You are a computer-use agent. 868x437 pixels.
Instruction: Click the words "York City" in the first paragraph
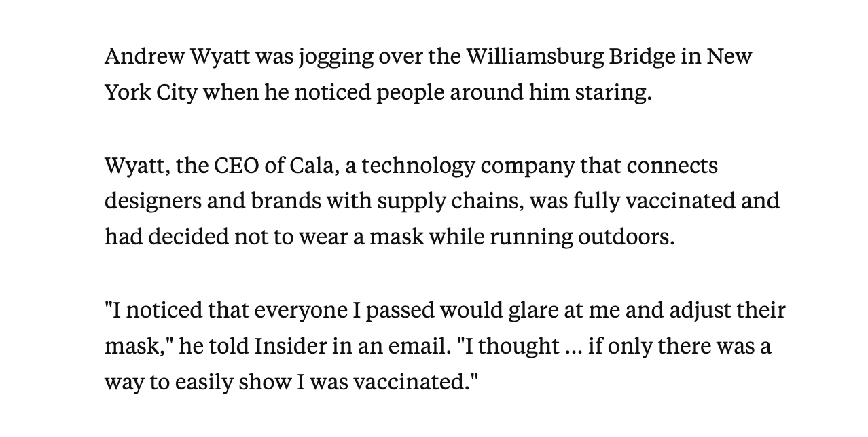point(150,93)
